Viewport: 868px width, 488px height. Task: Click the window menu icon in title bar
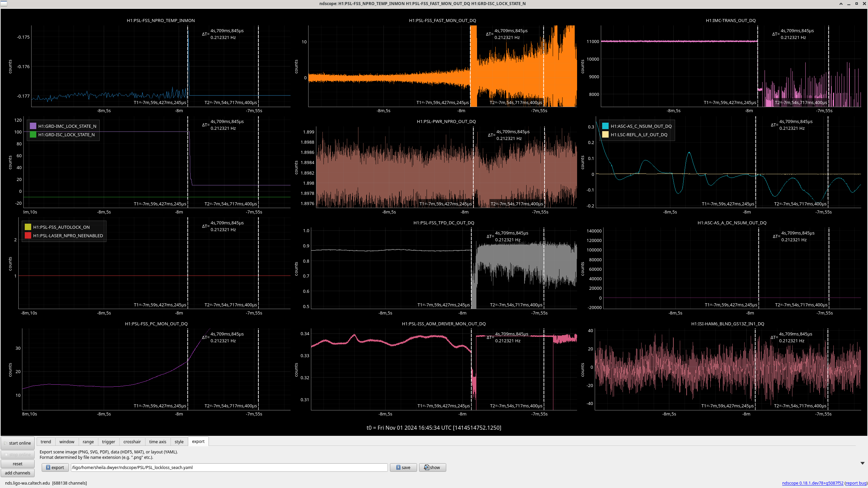point(3,3)
